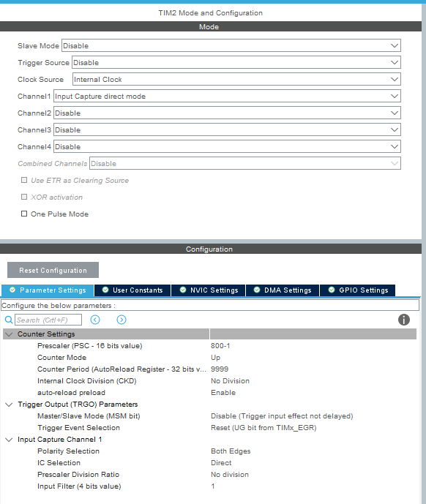Viewport: 426px width, 504px height.
Task: Click Input Filter (4 bits value) label
Action: tap(79, 486)
